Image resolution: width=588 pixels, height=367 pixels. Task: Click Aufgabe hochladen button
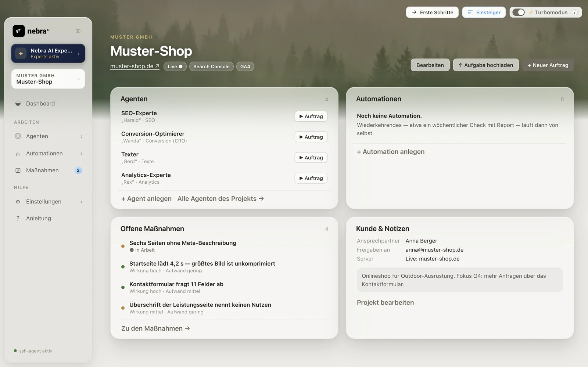[x=486, y=65]
